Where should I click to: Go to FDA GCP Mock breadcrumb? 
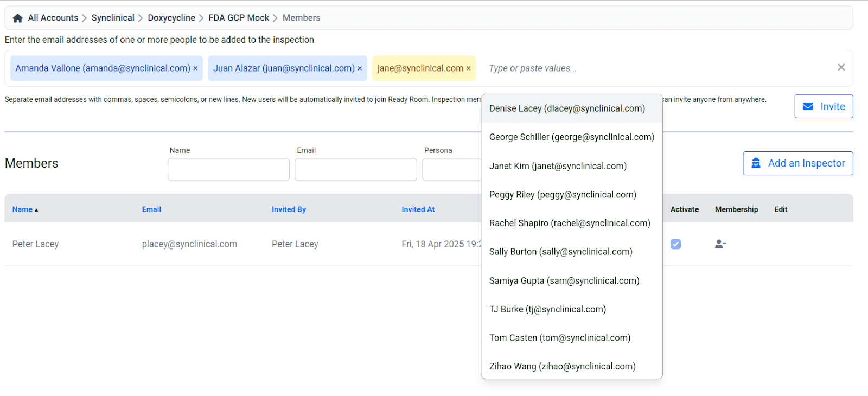tap(239, 18)
